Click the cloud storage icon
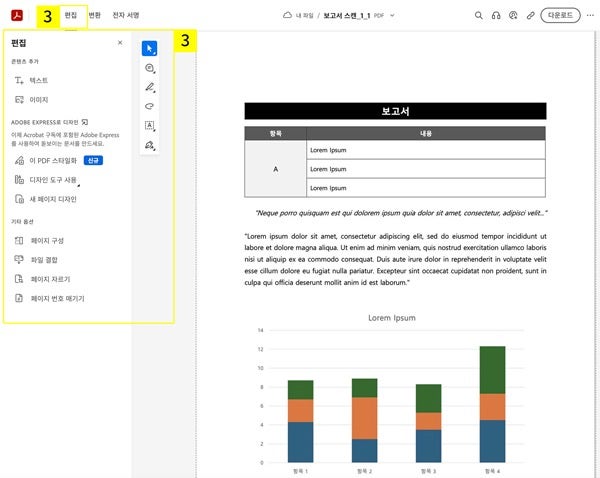 (x=287, y=15)
